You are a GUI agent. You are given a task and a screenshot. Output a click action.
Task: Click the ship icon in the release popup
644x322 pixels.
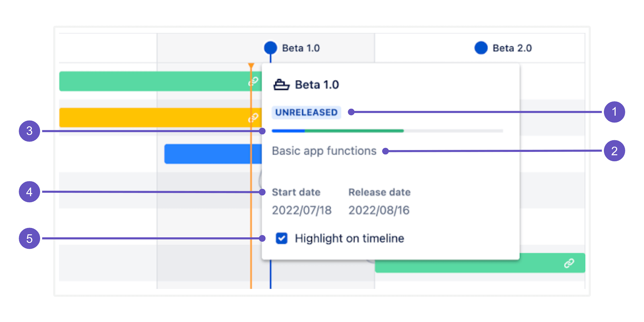(281, 85)
